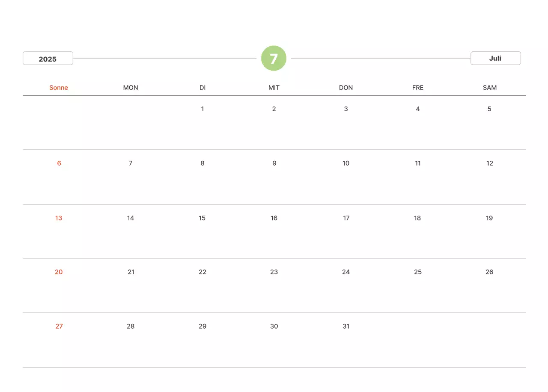
Task: Pick date 10 in the grid
Action: coord(346,163)
